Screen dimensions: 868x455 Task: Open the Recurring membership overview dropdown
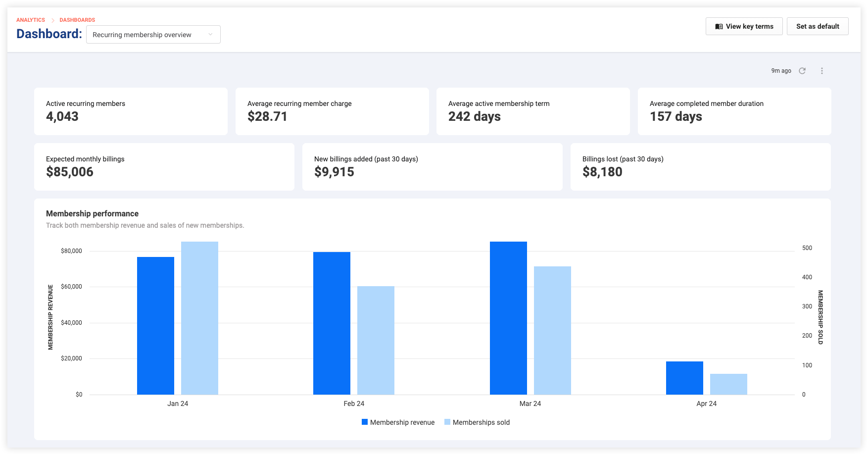point(153,35)
